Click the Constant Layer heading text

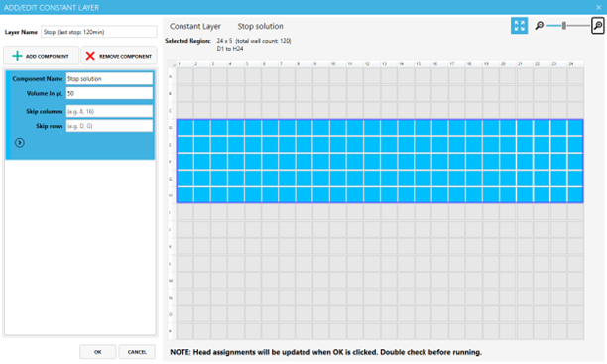pyautogui.click(x=195, y=26)
